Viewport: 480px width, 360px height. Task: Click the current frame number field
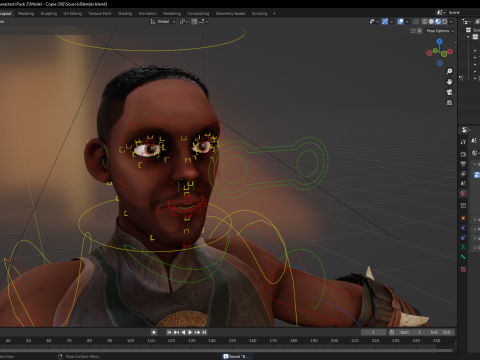[373, 332]
